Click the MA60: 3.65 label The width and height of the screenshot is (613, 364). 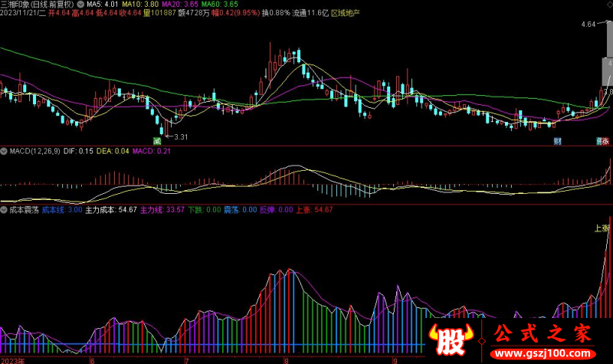pyautogui.click(x=220, y=5)
